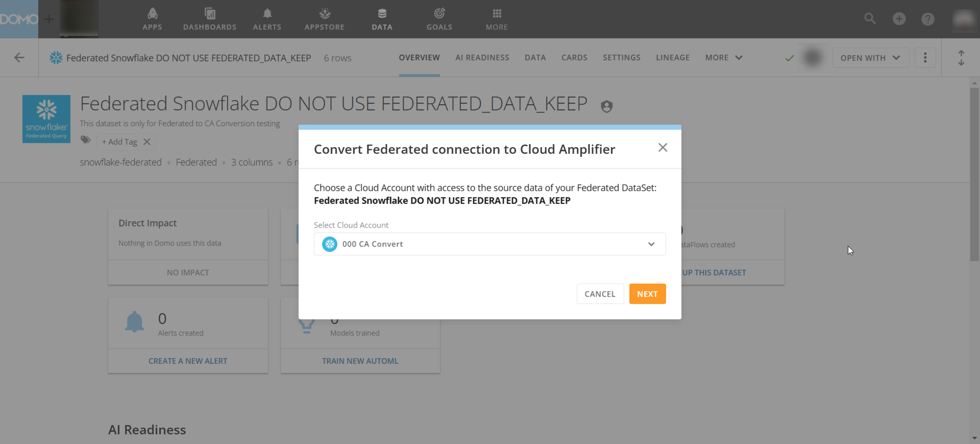Open the three-dot options menu

[925, 57]
